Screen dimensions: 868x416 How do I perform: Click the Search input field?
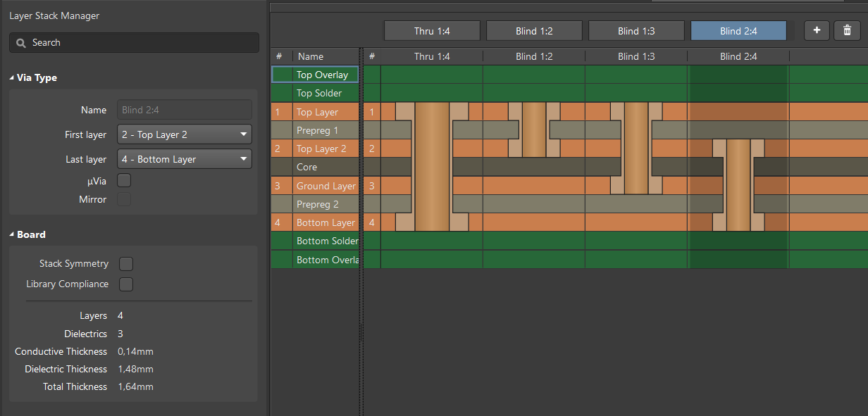click(141, 43)
